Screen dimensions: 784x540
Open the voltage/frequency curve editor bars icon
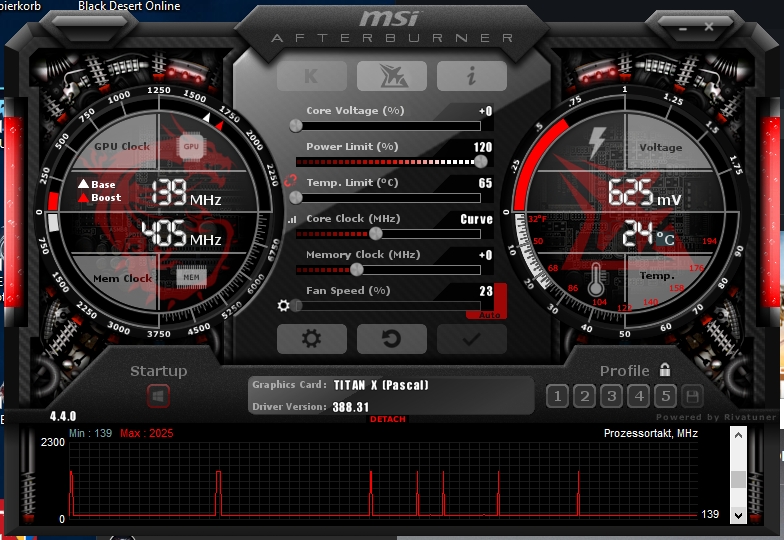(292, 219)
